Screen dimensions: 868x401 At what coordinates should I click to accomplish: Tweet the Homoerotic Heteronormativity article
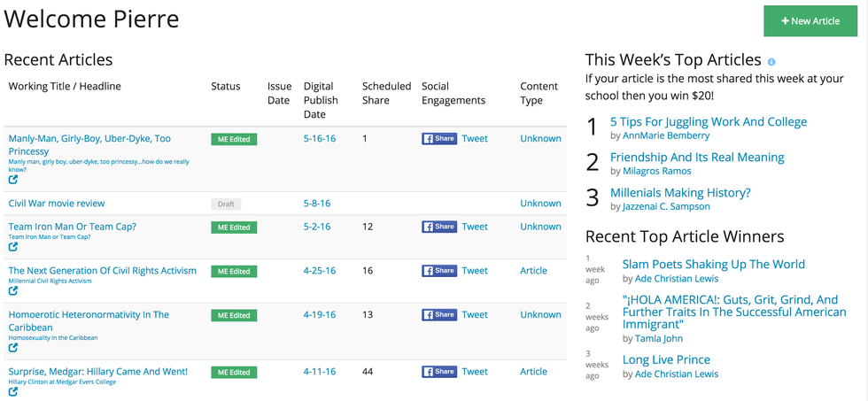475,315
